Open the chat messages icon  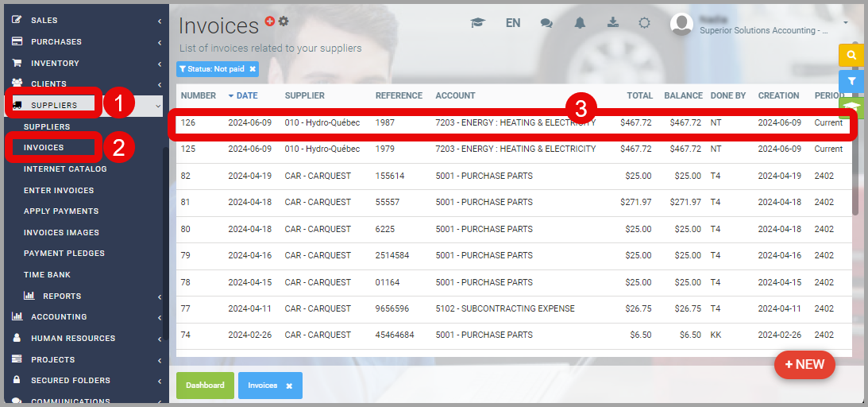(x=546, y=23)
